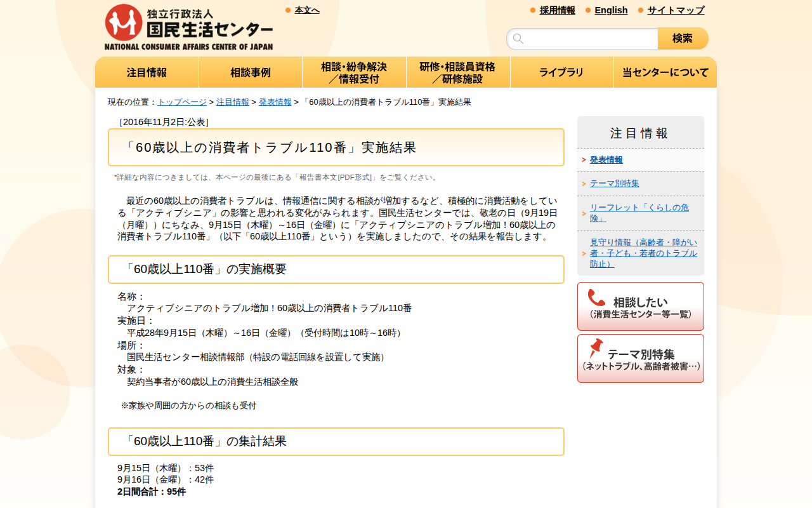Viewport: 812px width, 508px height.
Task: Click the 相談したい banner button
Action: point(641,307)
